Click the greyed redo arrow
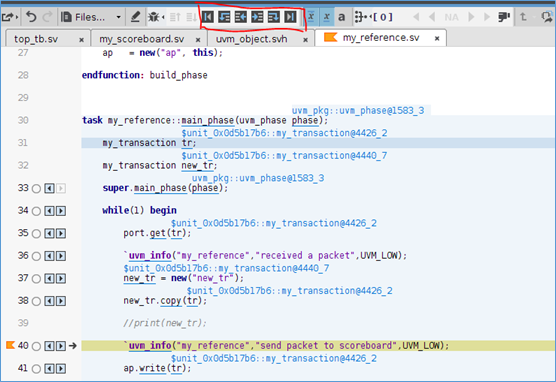The width and height of the screenshot is (556, 382). pos(47,16)
